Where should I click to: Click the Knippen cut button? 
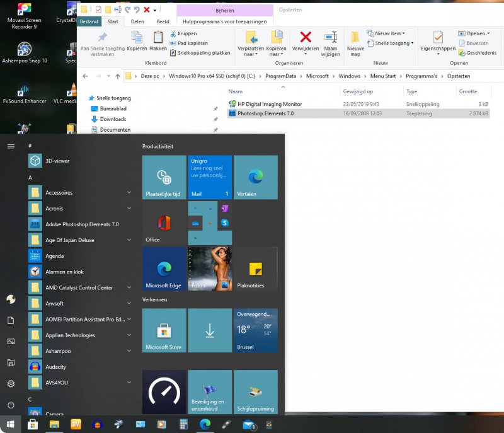(186, 33)
